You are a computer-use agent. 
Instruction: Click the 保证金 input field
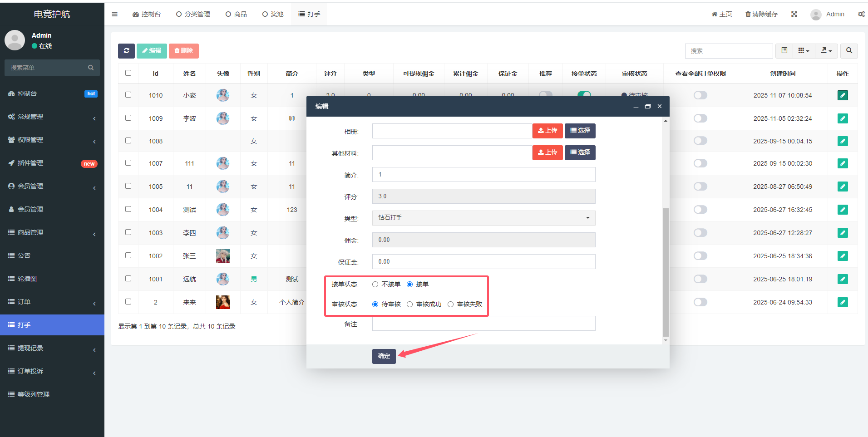point(483,262)
